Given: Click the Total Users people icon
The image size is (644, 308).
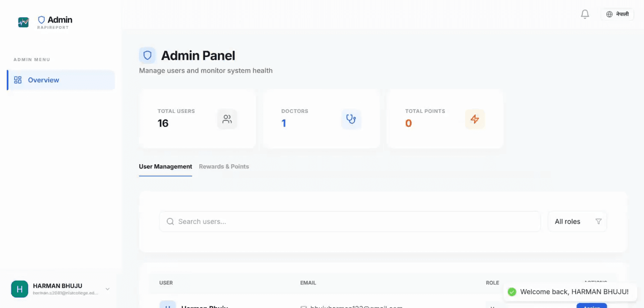Looking at the screenshot, I should coord(227,119).
